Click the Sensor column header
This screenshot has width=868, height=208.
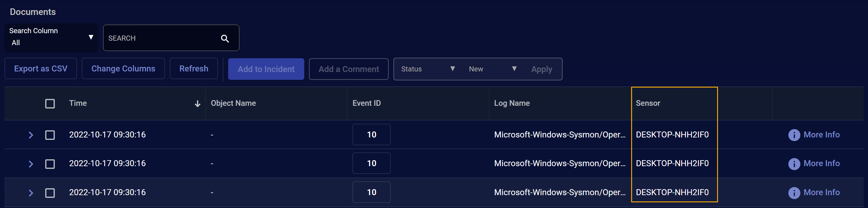(x=648, y=103)
